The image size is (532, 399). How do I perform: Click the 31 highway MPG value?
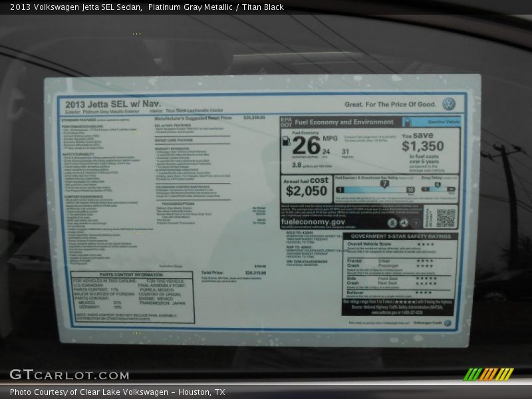pos(345,152)
